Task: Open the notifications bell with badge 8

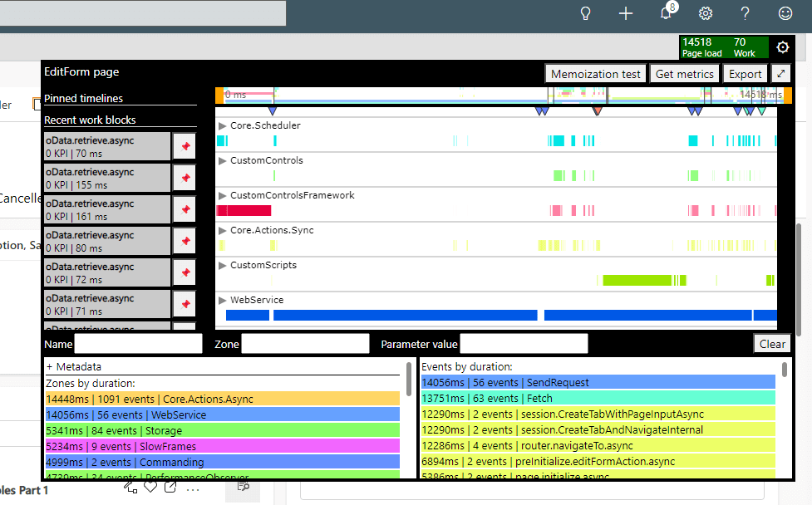Action: [x=667, y=12]
